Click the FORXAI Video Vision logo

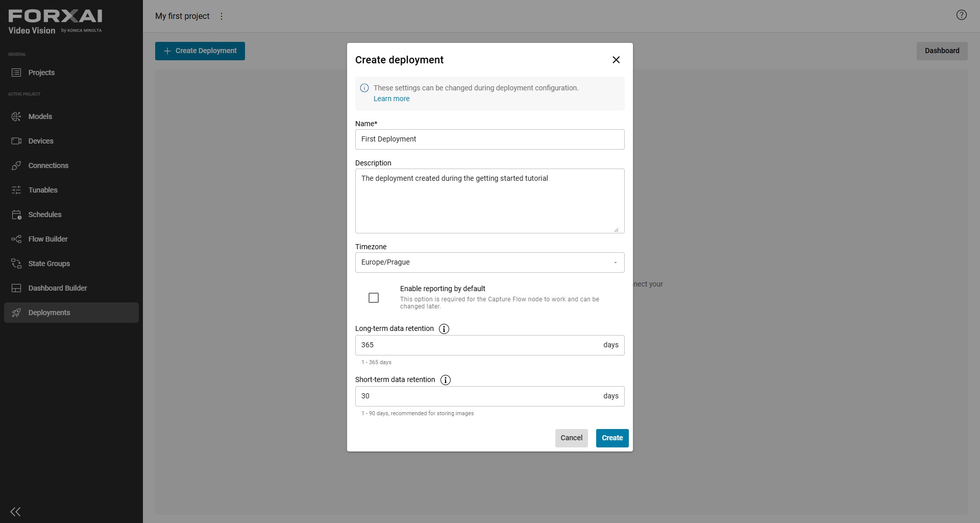[55, 22]
